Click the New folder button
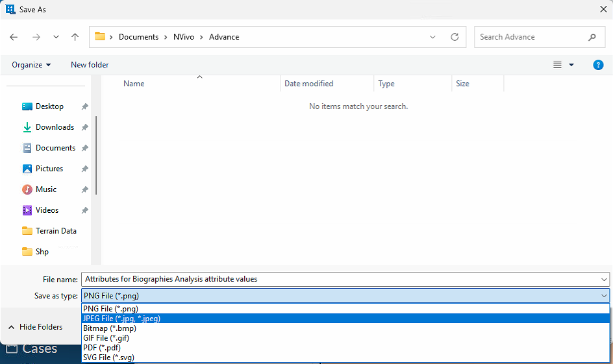Screen dimensions: 613x364 point(90,65)
